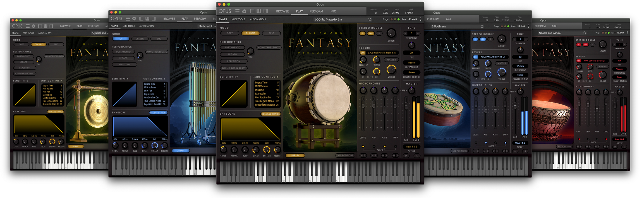The width and height of the screenshot is (644, 198).
Task: Click the Filter LC knob in Nagado window
Action: click(363, 72)
